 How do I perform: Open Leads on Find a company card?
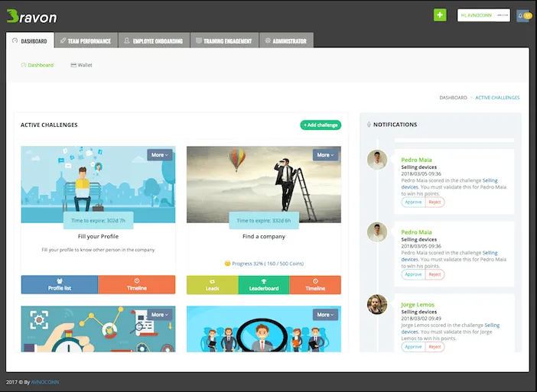tap(213, 285)
